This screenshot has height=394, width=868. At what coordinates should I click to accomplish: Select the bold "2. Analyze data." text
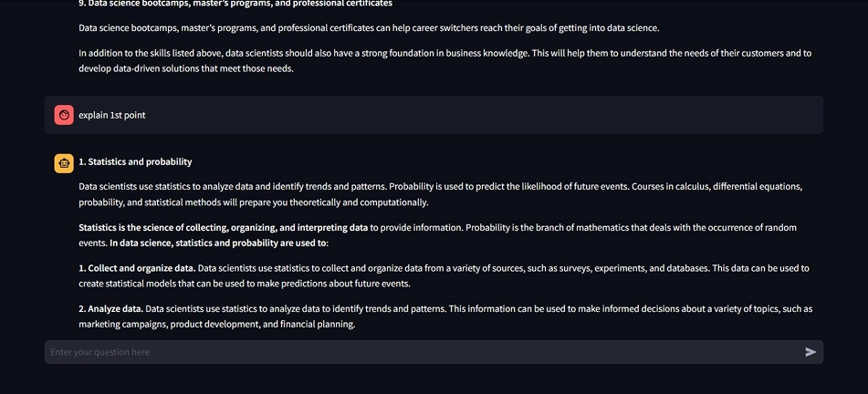click(x=110, y=308)
